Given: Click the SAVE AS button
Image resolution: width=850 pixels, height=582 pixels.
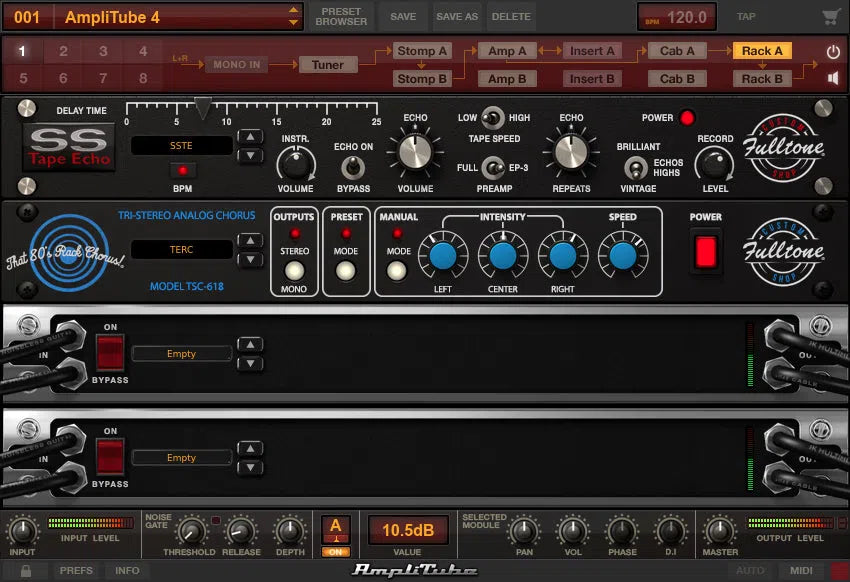Looking at the screenshot, I should coord(457,16).
